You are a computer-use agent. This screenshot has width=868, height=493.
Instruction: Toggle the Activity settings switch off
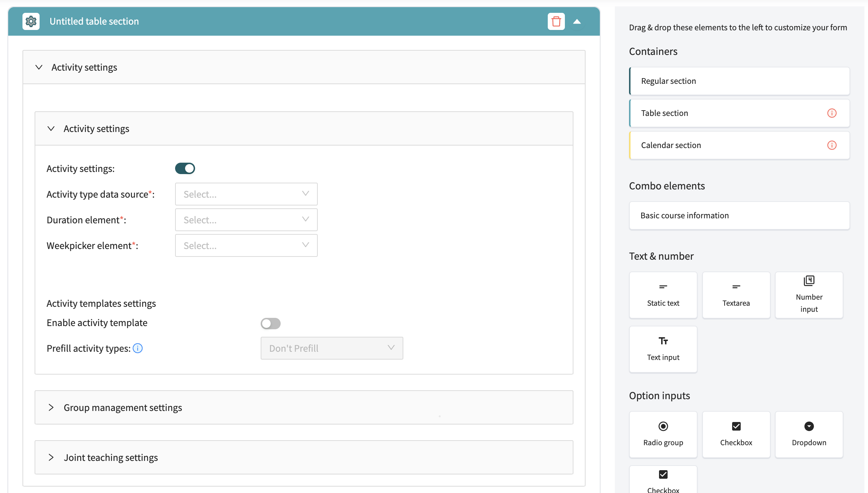[185, 168]
